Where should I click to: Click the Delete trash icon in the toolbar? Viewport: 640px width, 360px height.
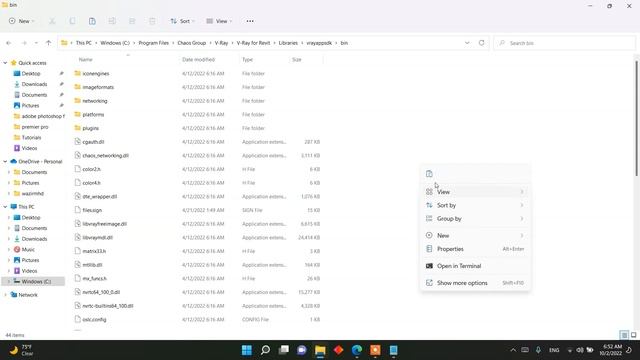[x=152, y=21]
